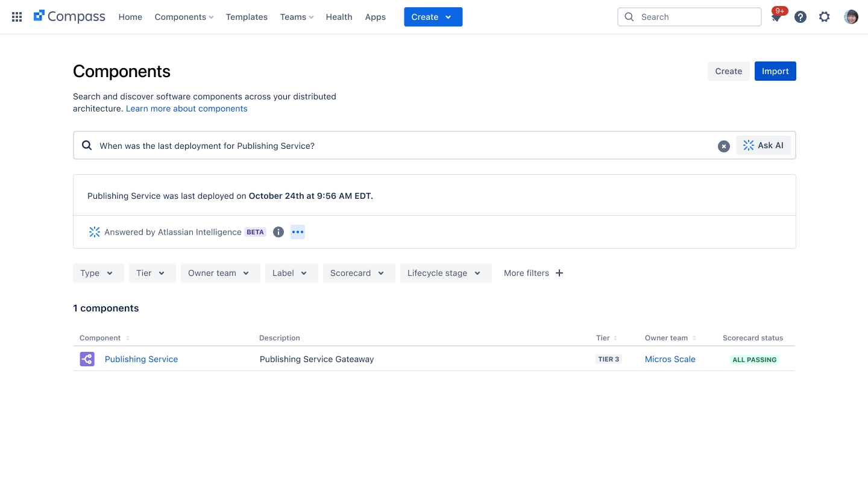This screenshot has width=868, height=488.
Task: Click the Publishing Service component icon
Action: point(87,358)
